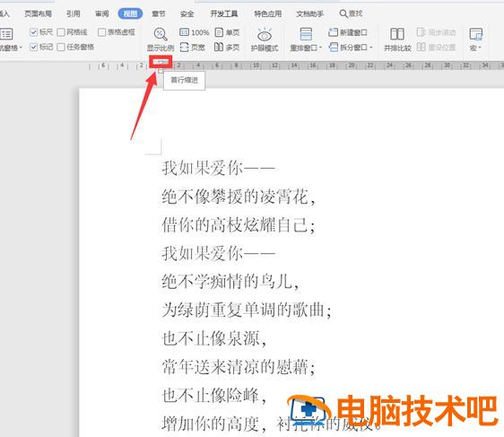Expand the 拆分窗口 dropdown arrow
Screen dimensions: 504x437
point(371,48)
